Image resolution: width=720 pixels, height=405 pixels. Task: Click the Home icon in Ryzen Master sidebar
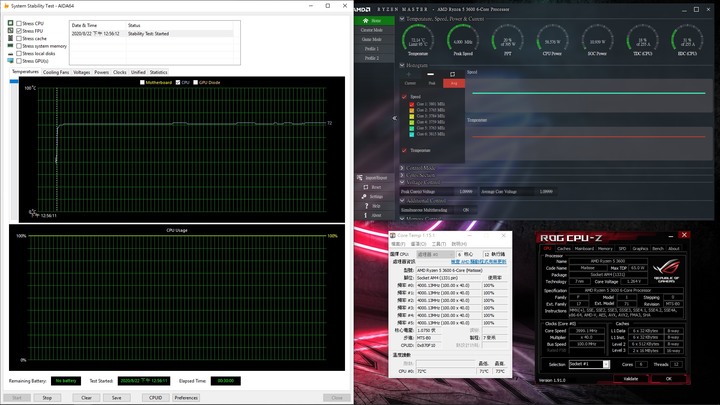point(366,21)
